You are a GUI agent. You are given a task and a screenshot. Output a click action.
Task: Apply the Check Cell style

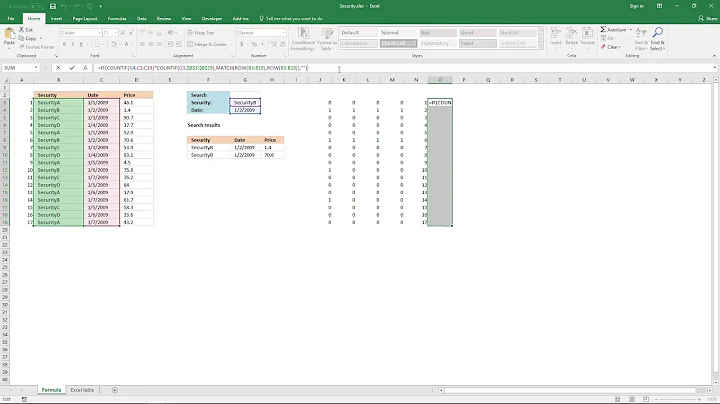click(398, 43)
